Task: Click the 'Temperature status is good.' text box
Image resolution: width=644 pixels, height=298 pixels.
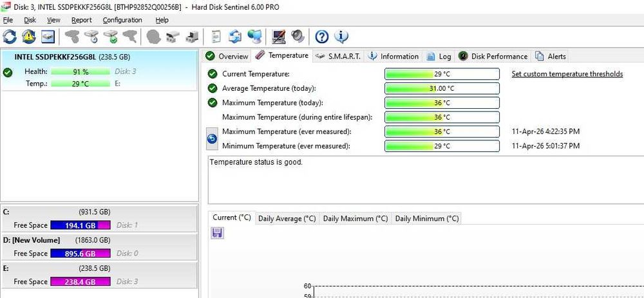Action: tap(426, 180)
